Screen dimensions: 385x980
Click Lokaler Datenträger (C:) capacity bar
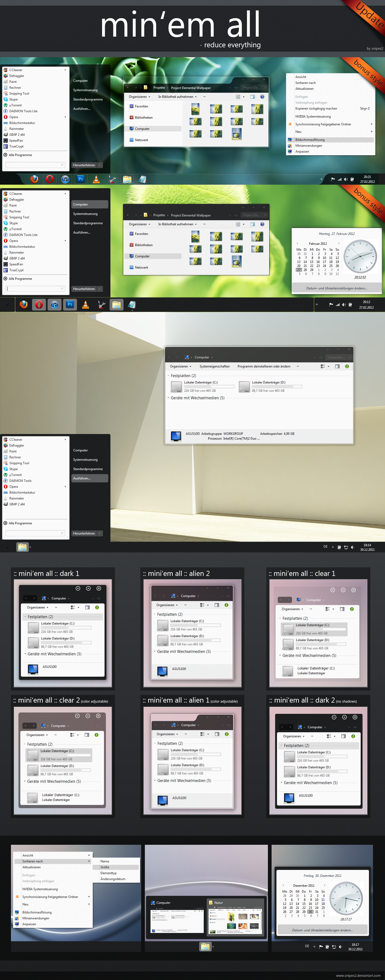[209, 386]
